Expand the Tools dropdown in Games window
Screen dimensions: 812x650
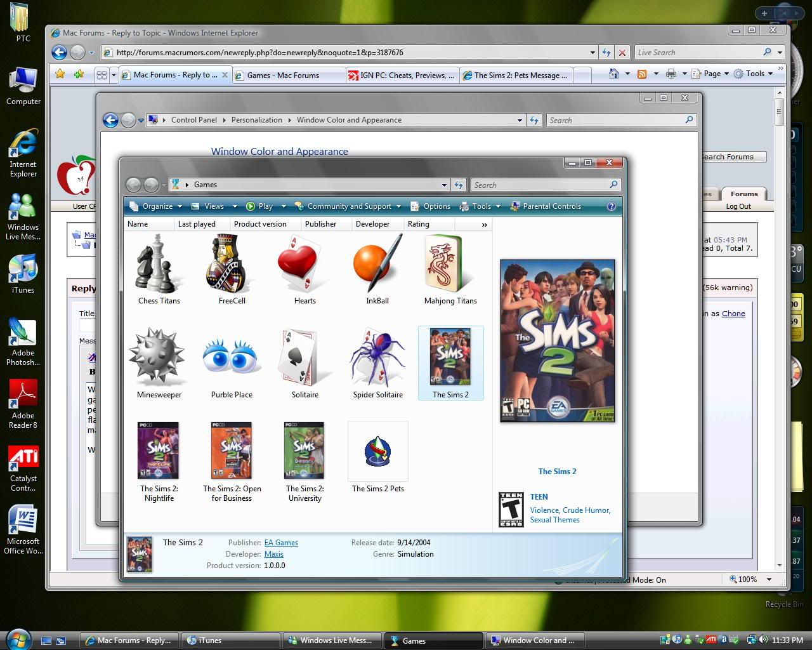[481, 206]
